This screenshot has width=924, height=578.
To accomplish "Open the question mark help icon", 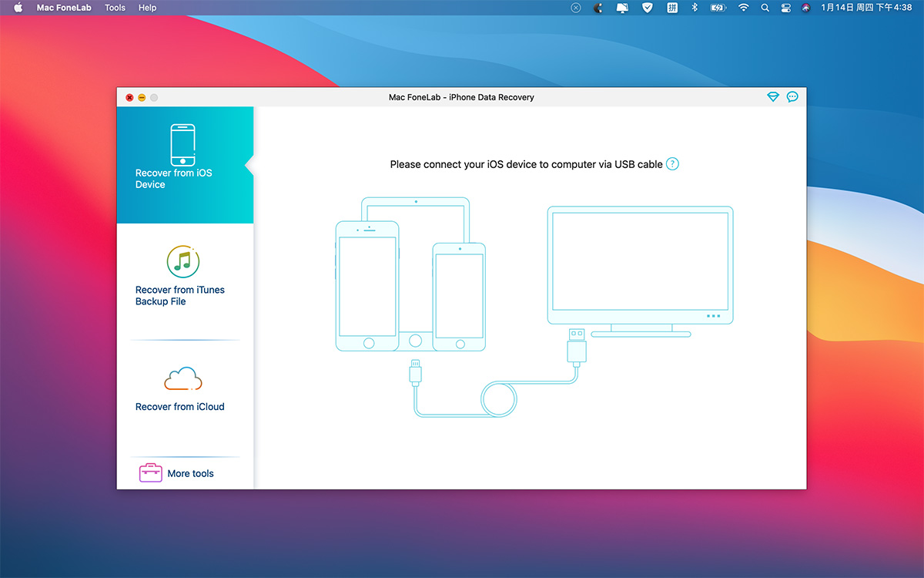I will pos(672,164).
